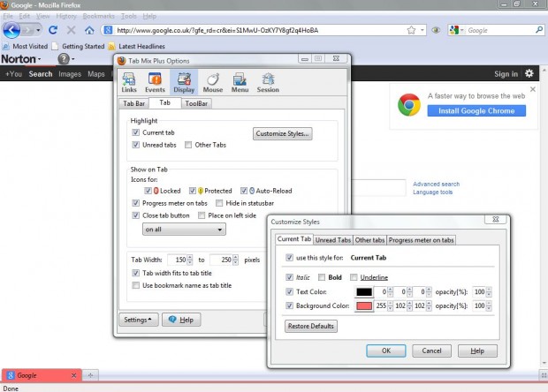Toggle use this style for Current Tab

(289, 258)
